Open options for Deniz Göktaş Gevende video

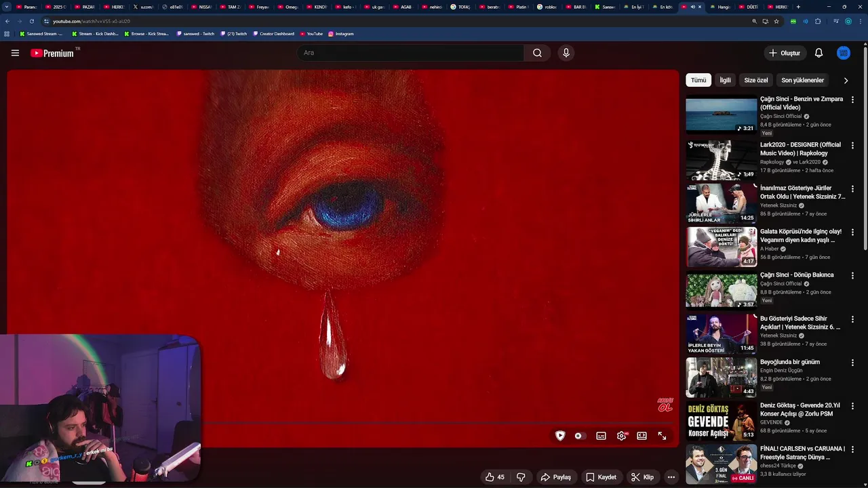[852, 405]
